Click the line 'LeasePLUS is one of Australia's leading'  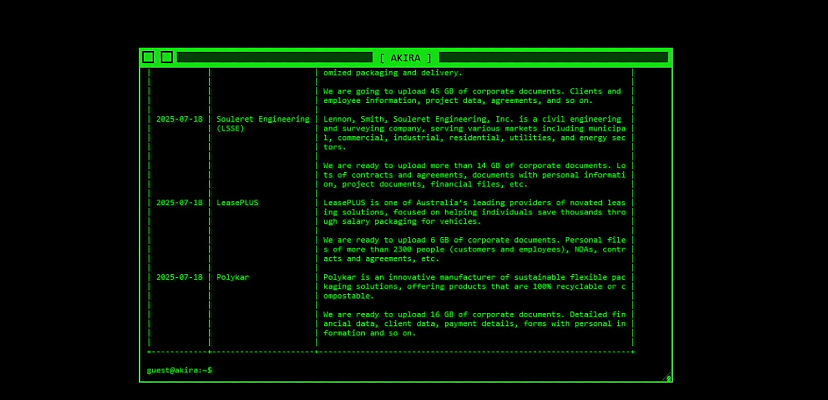474,202
